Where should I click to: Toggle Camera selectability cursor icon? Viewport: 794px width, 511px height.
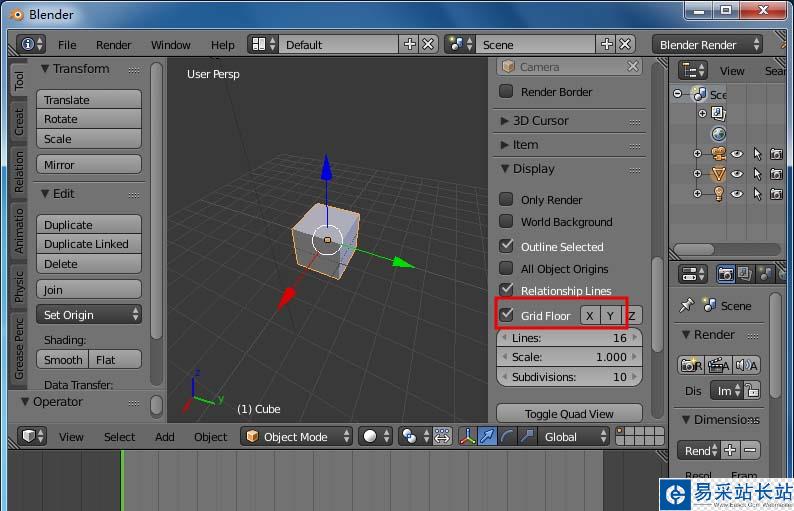coord(757,153)
